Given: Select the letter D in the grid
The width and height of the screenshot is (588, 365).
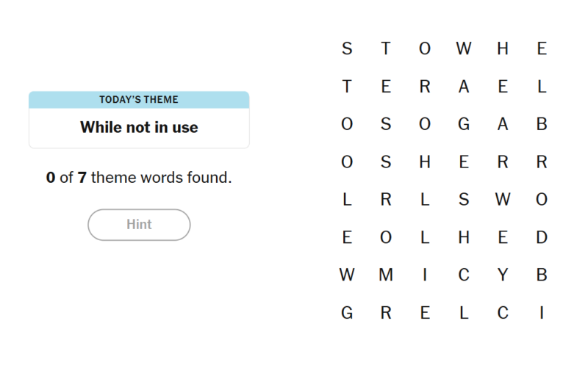Looking at the screenshot, I should pyautogui.click(x=542, y=237).
